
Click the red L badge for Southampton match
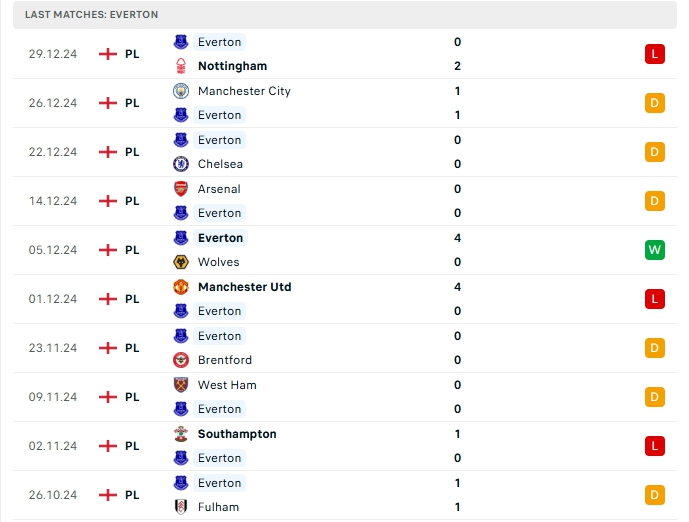655,446
